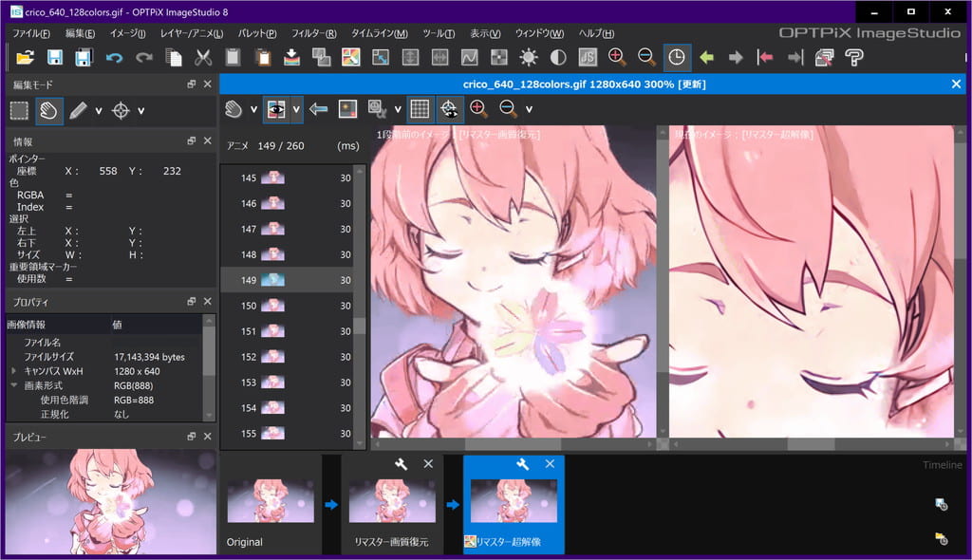The image size is (972, 560).
Task: Open compare view eye dropdown arrow
Action: 296,109
